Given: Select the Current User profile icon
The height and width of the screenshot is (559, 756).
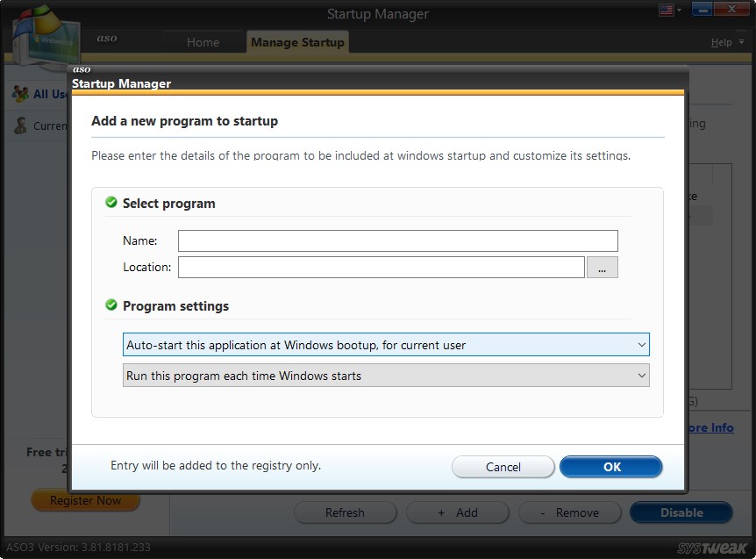Looking at the screenshot, I should point(18,125).
